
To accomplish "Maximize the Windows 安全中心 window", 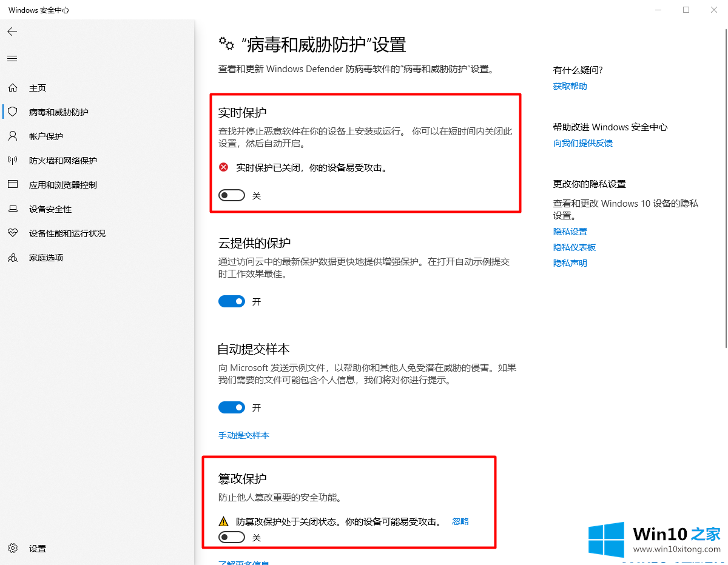I will pyautogui.click(x=686, y=10).
